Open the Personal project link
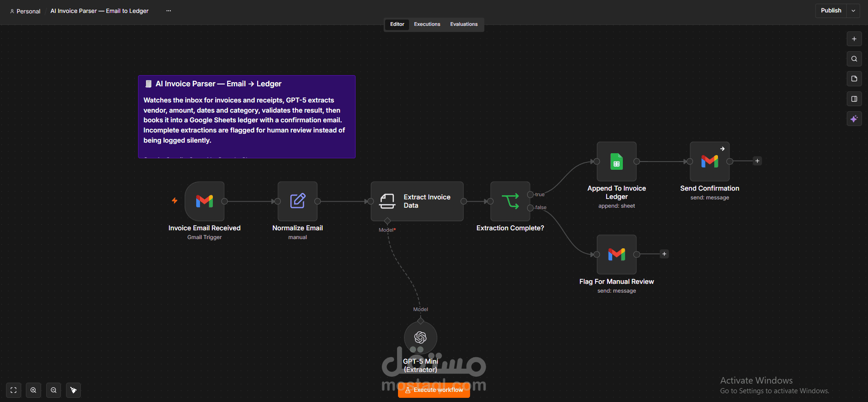This screenshot has width=868, height=402. pos(25,11)
